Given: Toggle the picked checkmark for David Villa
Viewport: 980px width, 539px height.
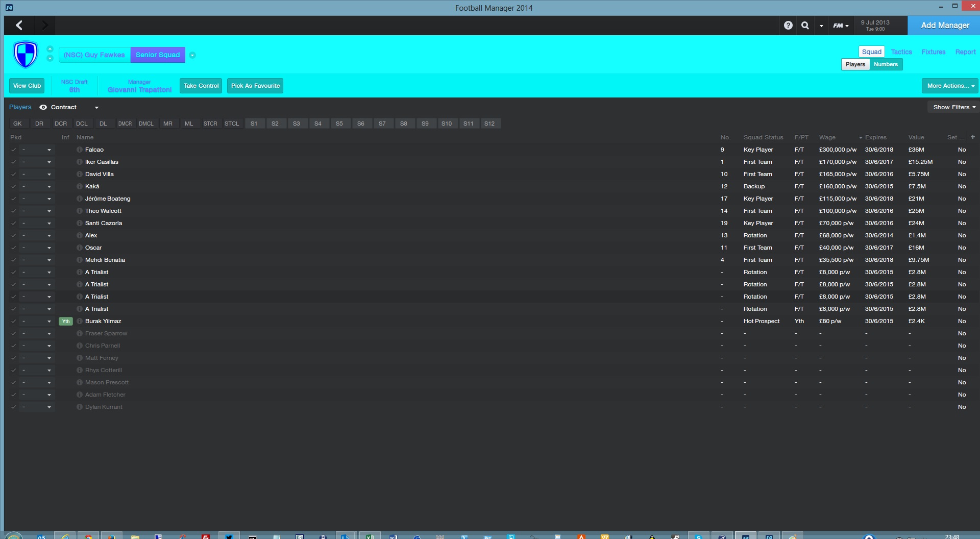Looking at the screenshot, I should (x=13, y=174).
